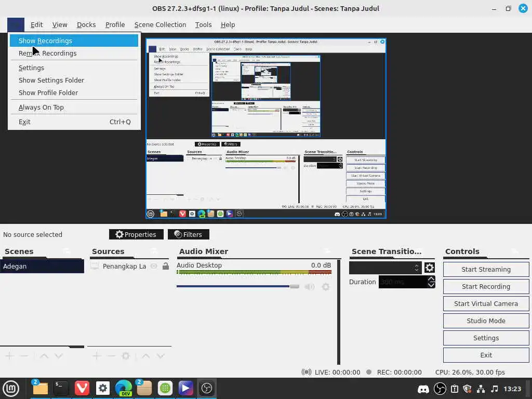
Task: Choose Remux Recordings menu entry
Action: 74,54
